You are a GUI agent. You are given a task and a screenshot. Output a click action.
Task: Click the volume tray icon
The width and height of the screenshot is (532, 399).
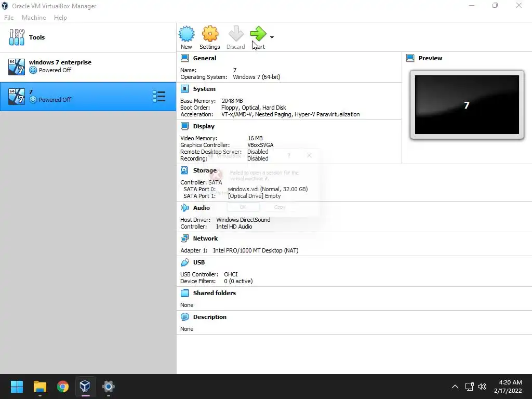click(482, 387)
